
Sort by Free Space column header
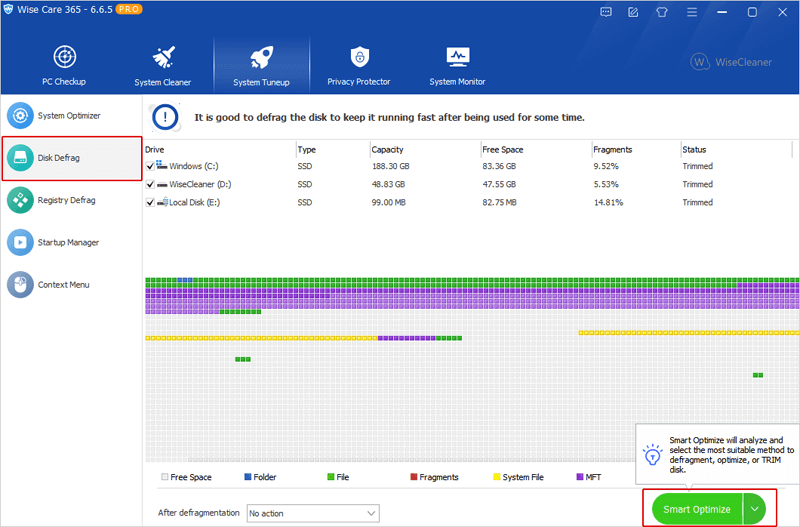tap(503, 149)
